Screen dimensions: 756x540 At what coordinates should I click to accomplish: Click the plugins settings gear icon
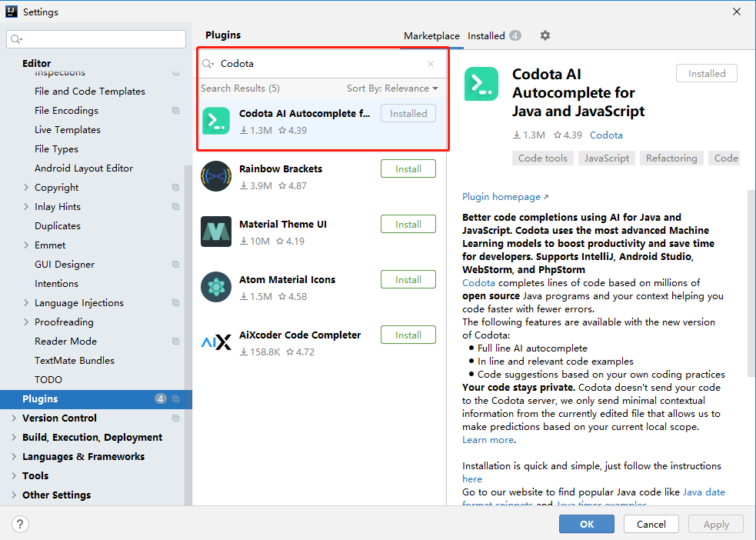coord(545,35)
